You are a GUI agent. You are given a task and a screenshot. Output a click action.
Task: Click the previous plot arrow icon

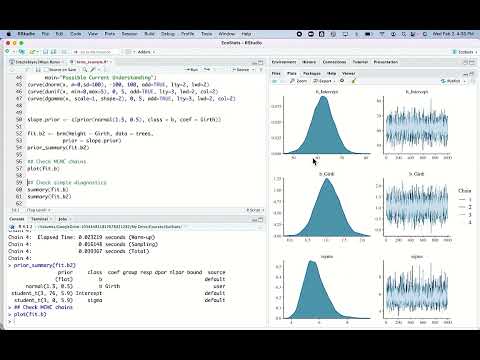[275, 81]
